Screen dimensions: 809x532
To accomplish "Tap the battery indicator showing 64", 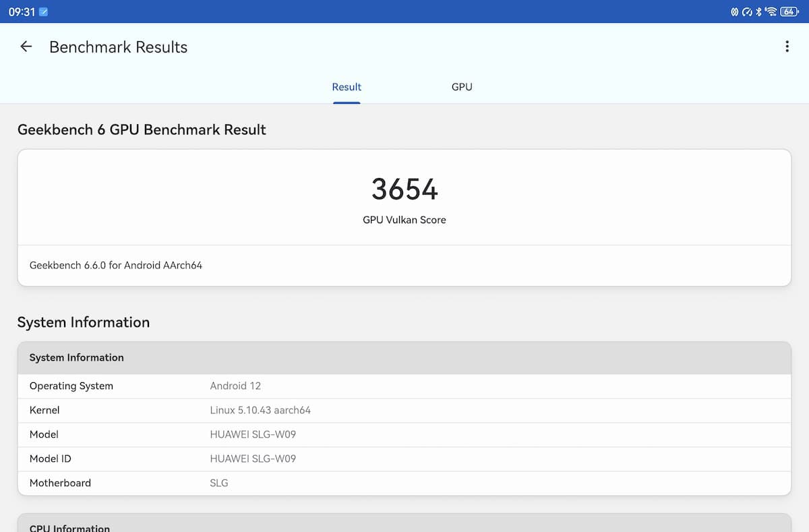I will (789, 12).
